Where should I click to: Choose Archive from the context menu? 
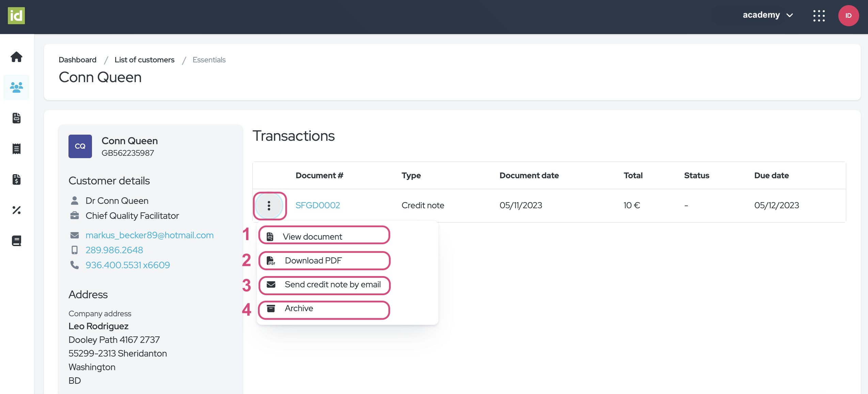[x=299, y=308]
